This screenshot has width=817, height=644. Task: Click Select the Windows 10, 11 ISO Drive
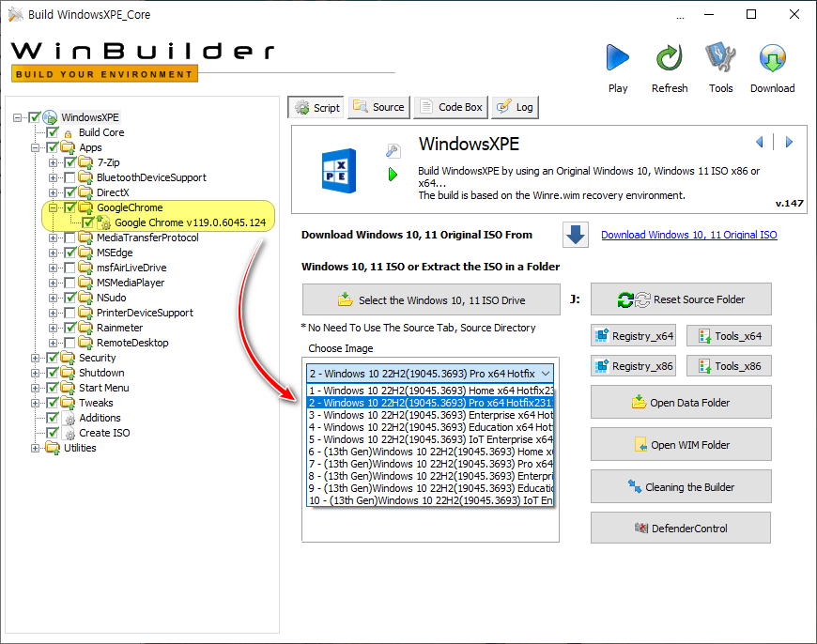(x=431, y=299)
